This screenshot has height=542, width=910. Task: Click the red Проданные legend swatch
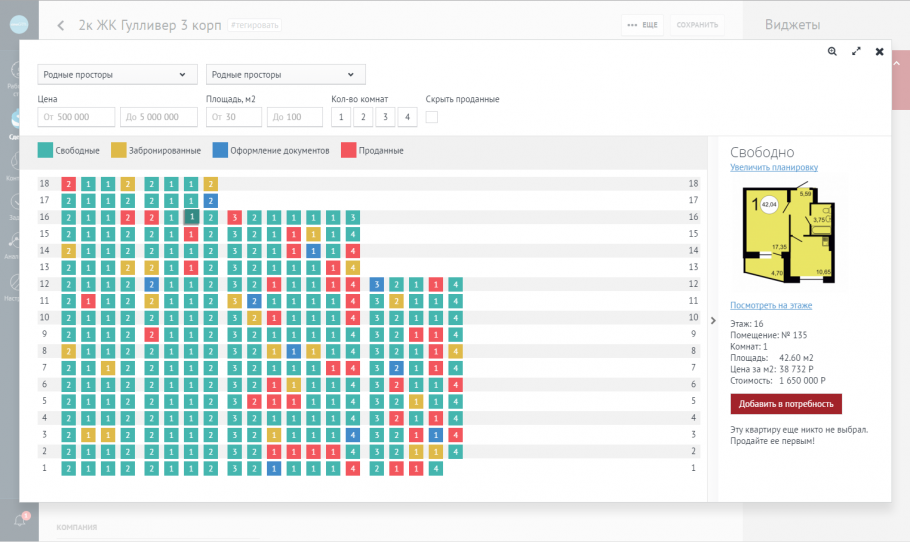pyautogui.click(x=348, y=150)
